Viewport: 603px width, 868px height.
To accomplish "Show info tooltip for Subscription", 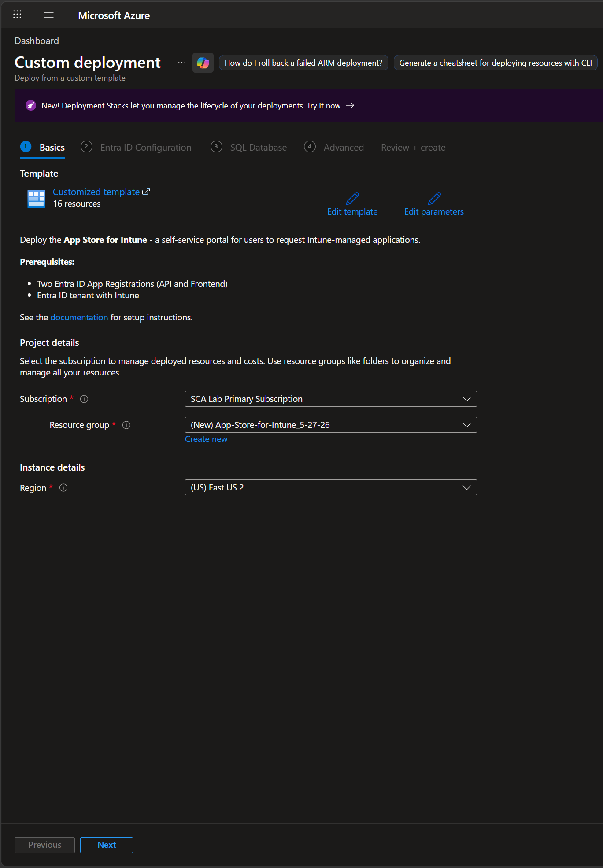I will (x=84, y=399).
